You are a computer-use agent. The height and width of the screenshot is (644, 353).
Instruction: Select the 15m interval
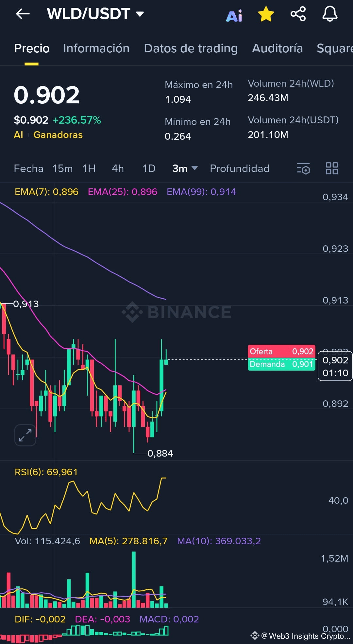[62, 168]
